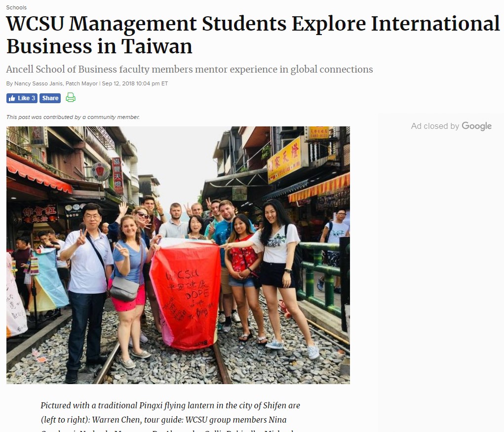Click the red awning in the photo
Image resolution: width=504 pixels, height=432 pixels.
pos(39,175)
